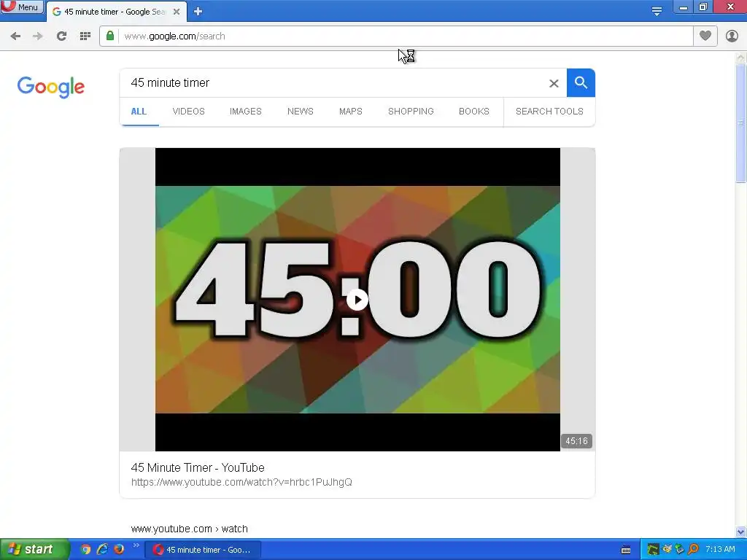Switch to the BOOKS tab
This screenshot has height=560, width=747.
(474, 112)
